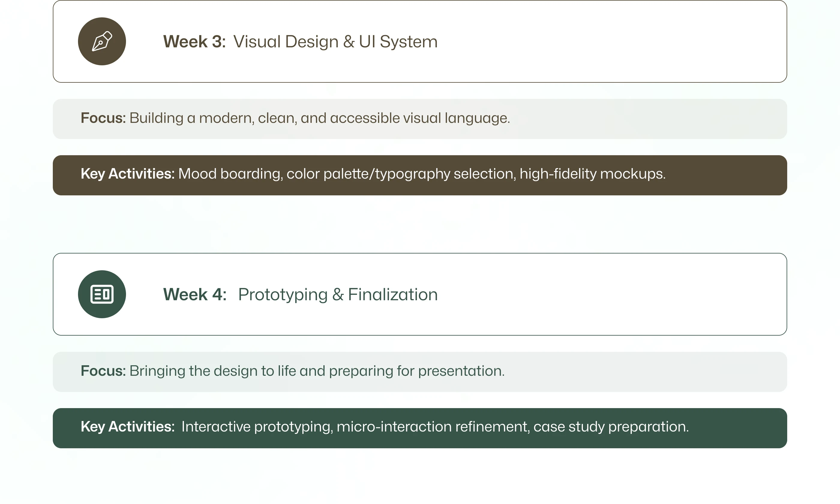
Task: Click the "Prototyping & Finalization" title text
Action: (x=337, y=295)
